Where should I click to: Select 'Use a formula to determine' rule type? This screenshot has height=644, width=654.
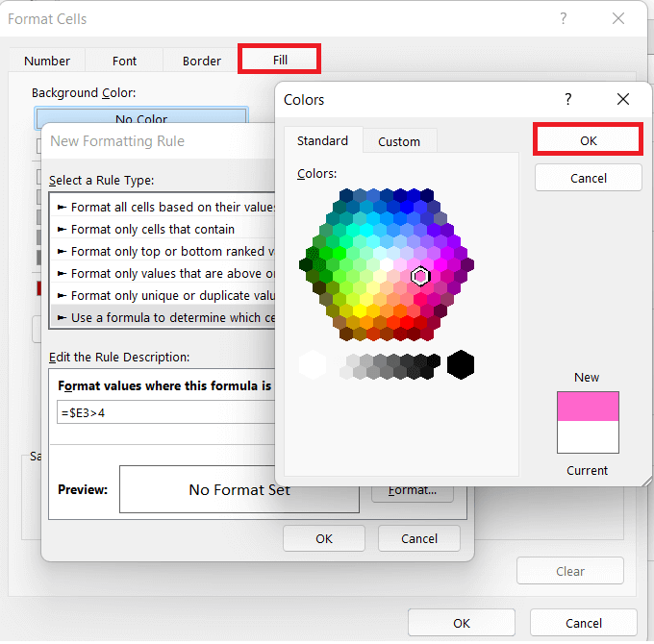[x=163, y=317]
